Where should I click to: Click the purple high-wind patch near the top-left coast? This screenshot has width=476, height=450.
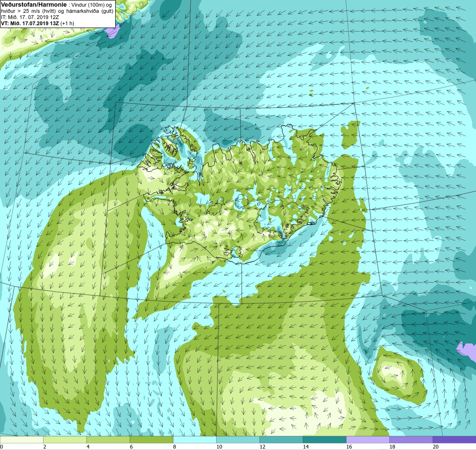point(112,32)
